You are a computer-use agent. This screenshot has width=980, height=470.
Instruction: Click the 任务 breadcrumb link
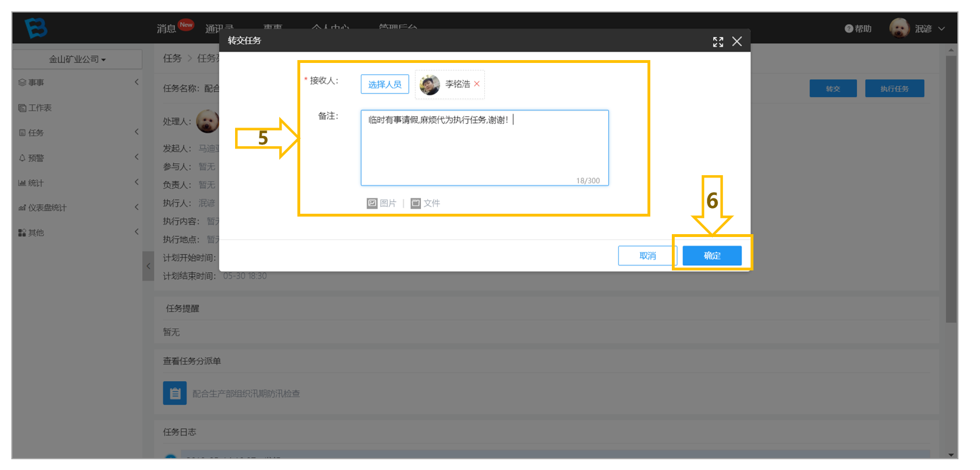[172, 58]
